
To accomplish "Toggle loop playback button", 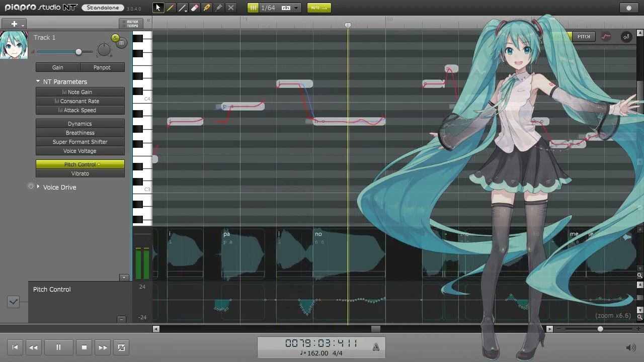I will [121, 347].
